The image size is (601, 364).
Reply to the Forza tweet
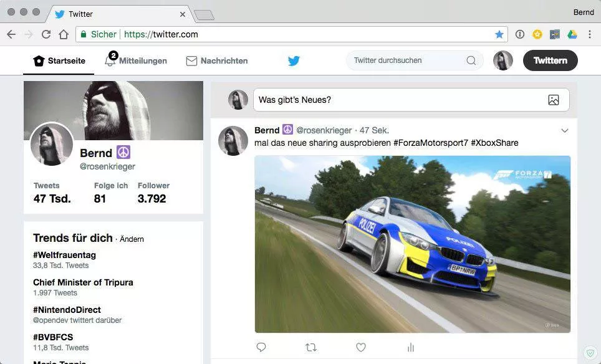[x=261, y=347]
